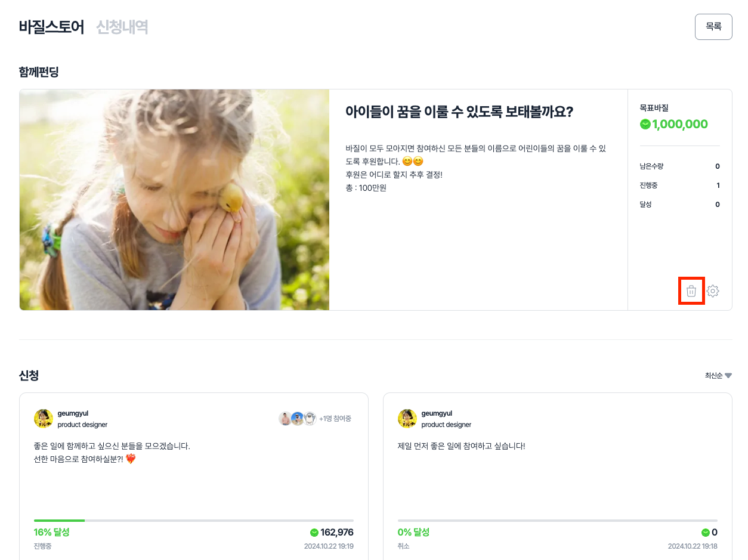Open the 최신순 sort dropdown
This screenshot has height=560, width=748.
pos(718,376)
